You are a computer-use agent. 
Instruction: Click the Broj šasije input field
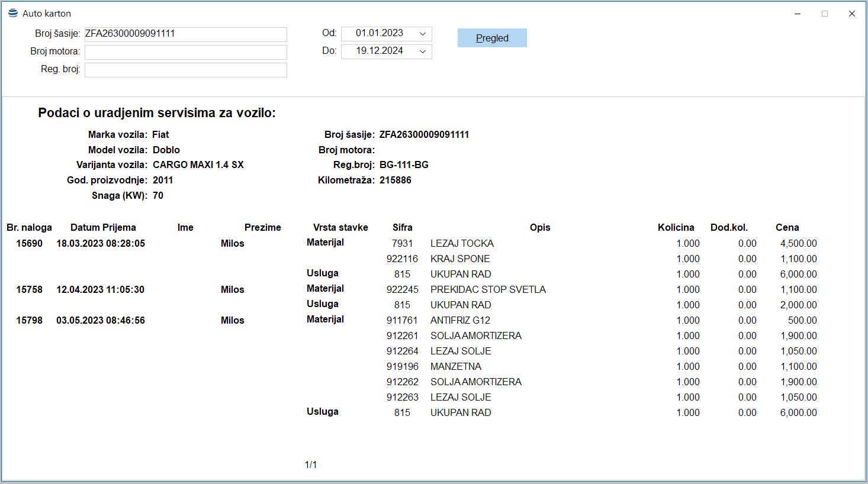185,34
